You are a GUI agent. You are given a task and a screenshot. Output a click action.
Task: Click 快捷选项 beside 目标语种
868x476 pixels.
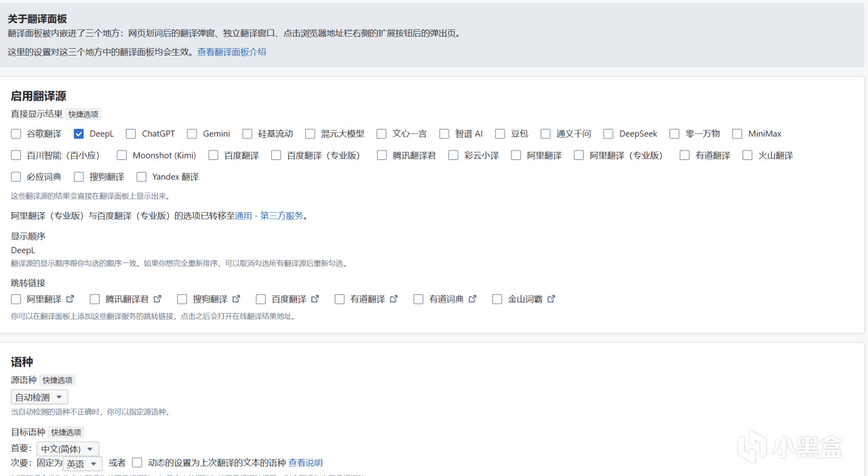point(66,433)
